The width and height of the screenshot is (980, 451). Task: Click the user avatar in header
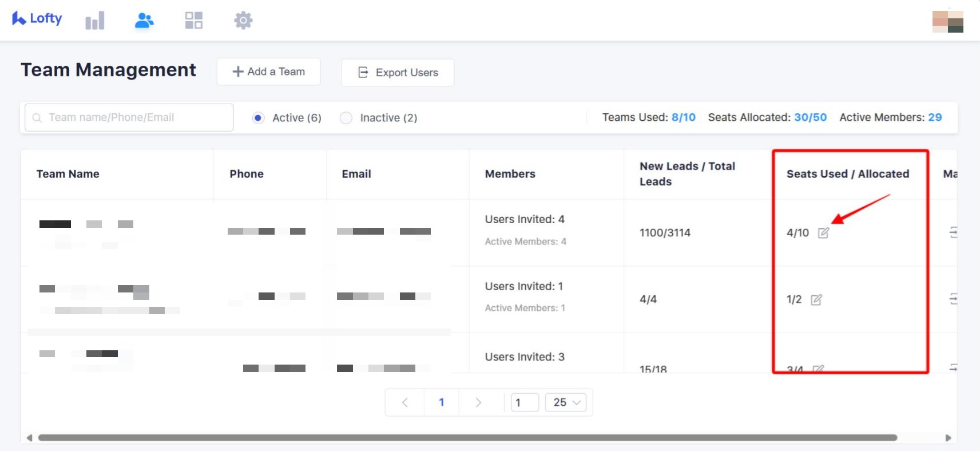point(947,21)
